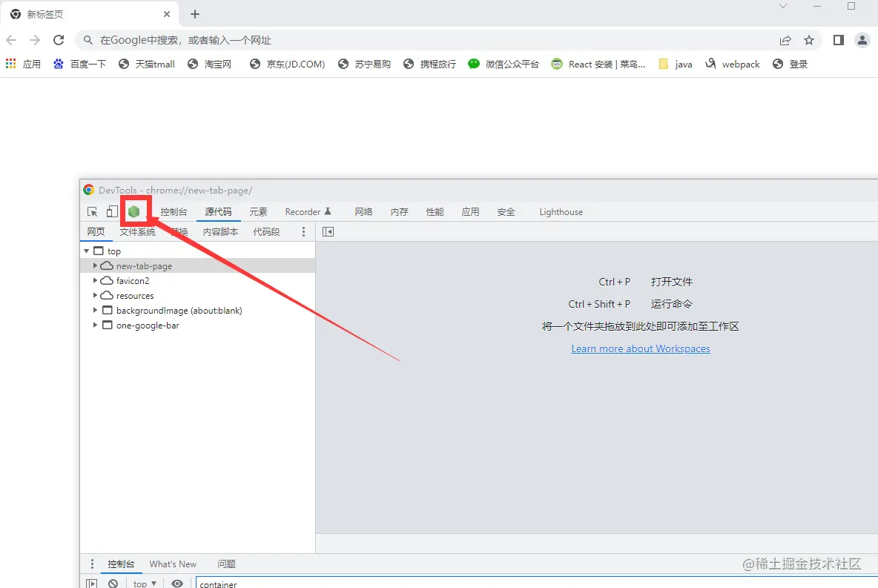Open the 应用 apps bookmark
Viewport: 878px width, 588px height.
[x=23, y=64]
